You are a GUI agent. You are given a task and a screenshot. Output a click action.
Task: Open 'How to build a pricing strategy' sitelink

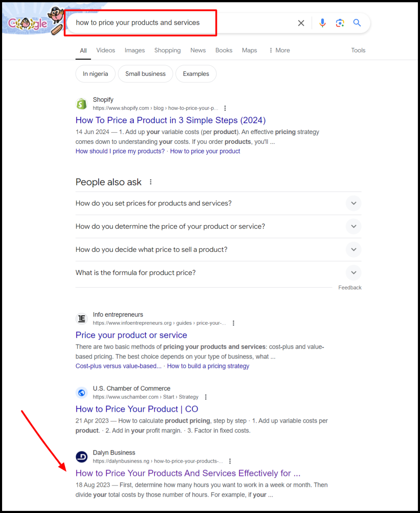[208, 366]
